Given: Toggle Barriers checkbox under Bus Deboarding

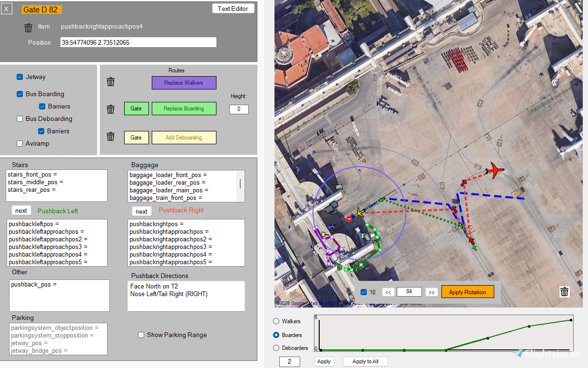Looking at the screenshot, I should click(42, 131).
